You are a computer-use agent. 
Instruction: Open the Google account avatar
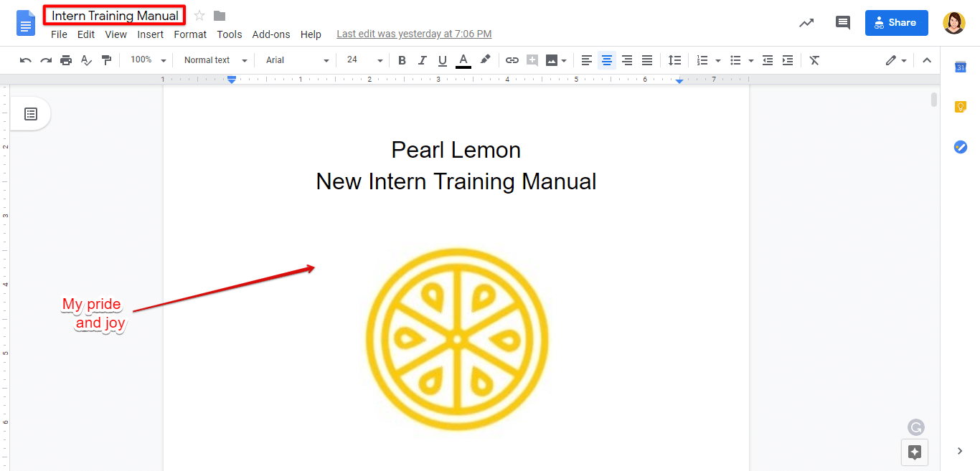954,23
